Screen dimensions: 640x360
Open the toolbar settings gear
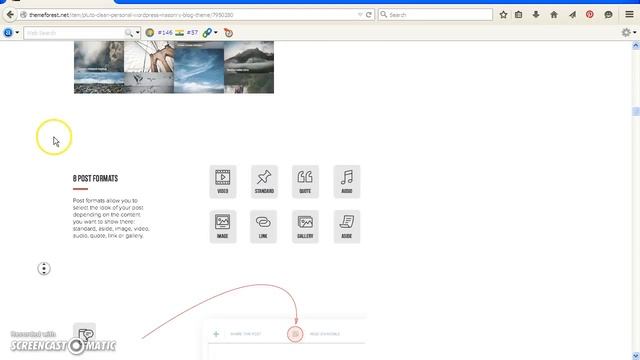626,32
